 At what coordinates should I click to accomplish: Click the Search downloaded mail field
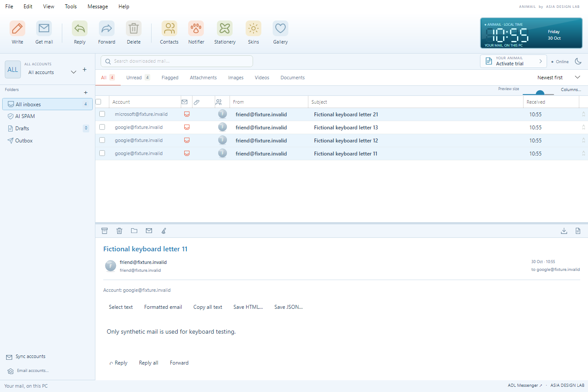pos(177,61)
